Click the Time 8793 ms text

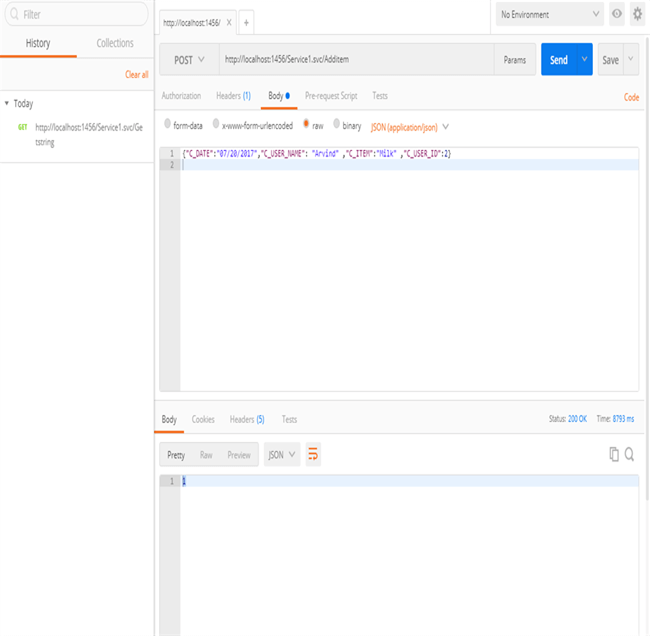(x=615, y=419)
